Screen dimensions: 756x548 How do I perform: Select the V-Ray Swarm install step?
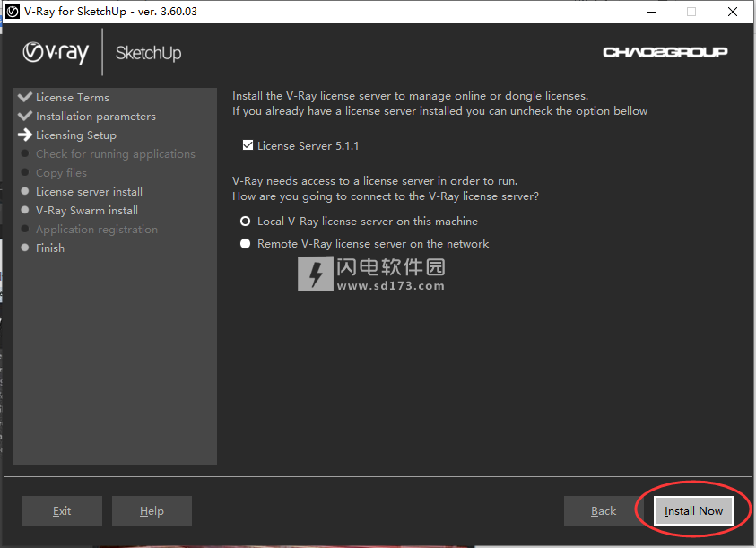87,211
